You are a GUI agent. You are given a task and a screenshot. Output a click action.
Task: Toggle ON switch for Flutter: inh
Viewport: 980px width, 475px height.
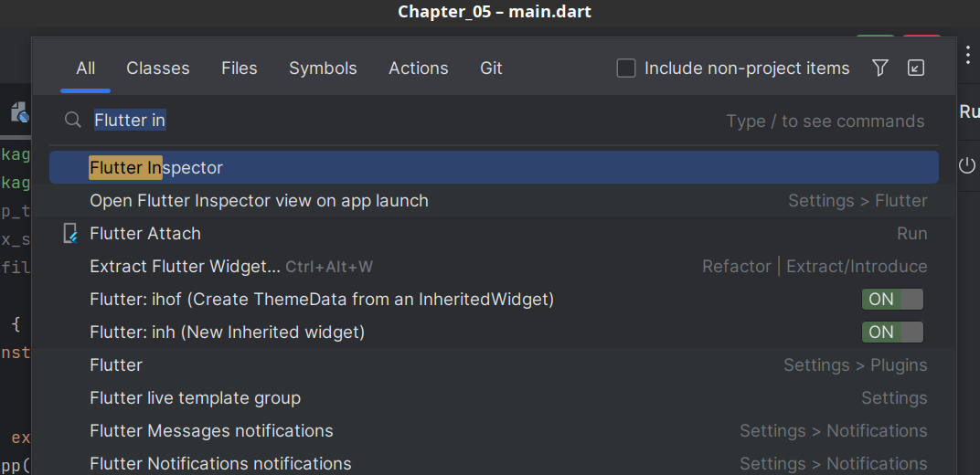(x=892, y=332)
